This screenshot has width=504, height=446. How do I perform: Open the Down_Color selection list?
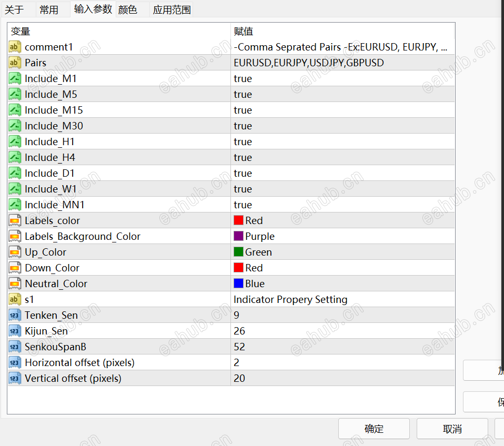click(316, 267)
